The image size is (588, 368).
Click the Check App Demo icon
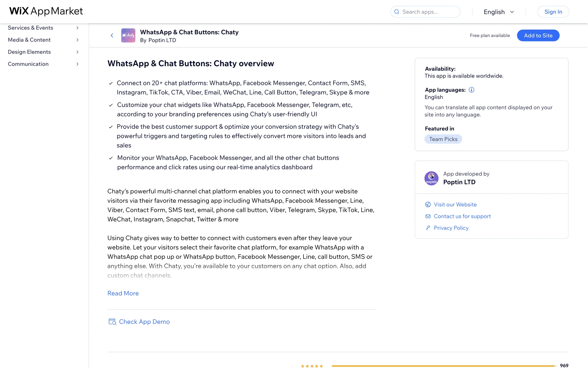click(112, 322)
